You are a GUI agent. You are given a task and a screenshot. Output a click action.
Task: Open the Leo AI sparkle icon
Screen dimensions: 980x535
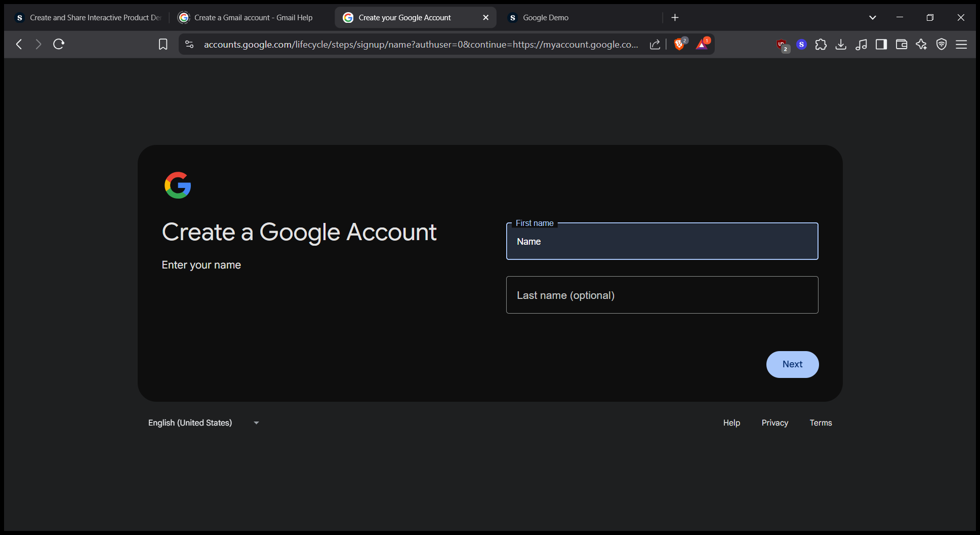(921, 45)
